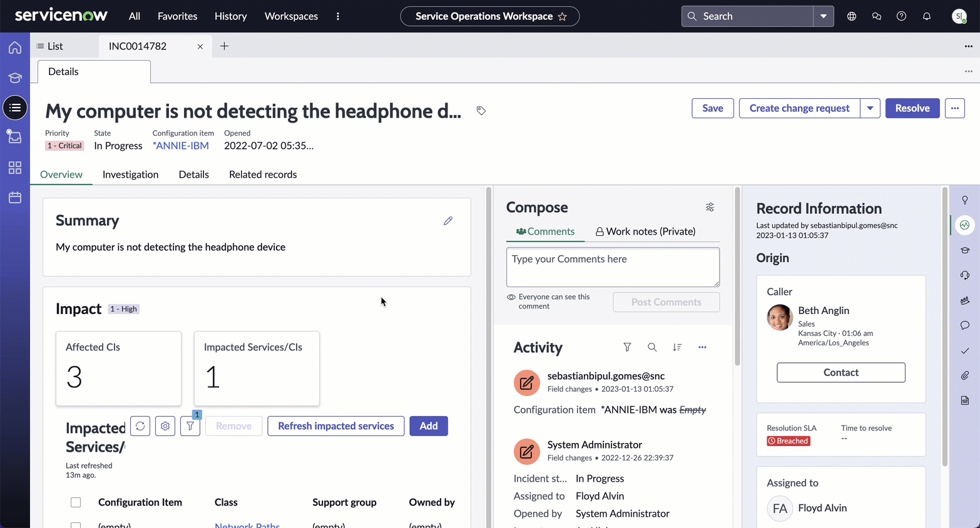980x528 pixels.
Task: Open the filter icon in Impacted Services
Action: pyautogui.click(x=190, y=426)
